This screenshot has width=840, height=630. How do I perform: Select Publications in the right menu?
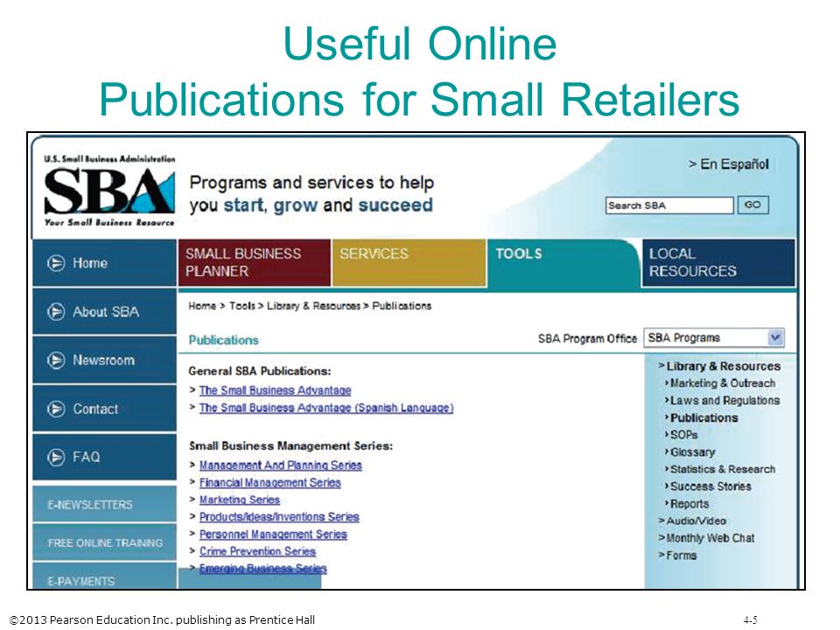pos(703,418)
